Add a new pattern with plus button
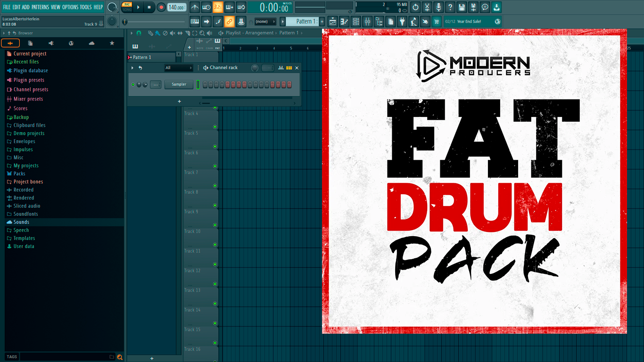The width and height of the screenshot is (644, 362). pos(322,21)
